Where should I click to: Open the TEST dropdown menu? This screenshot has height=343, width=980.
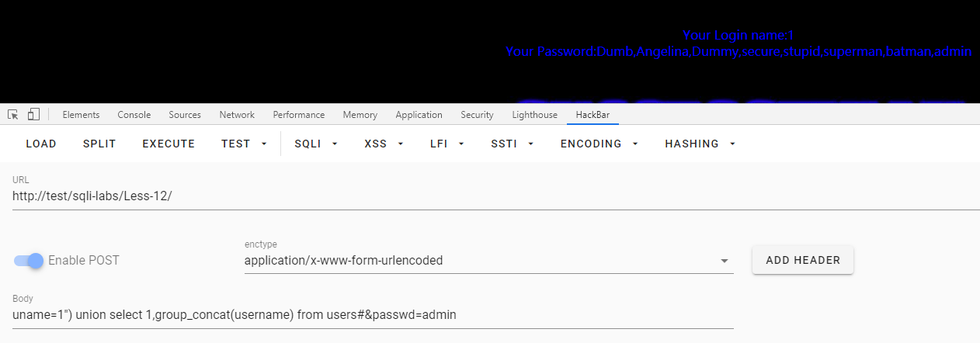(244, 144)
